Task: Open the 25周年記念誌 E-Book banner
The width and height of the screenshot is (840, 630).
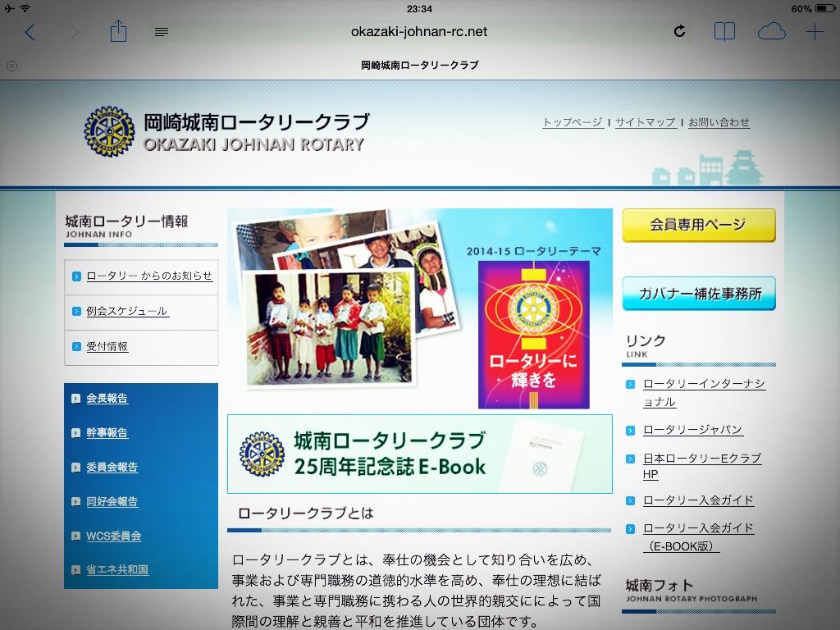Action: click(x=419, y=454)
